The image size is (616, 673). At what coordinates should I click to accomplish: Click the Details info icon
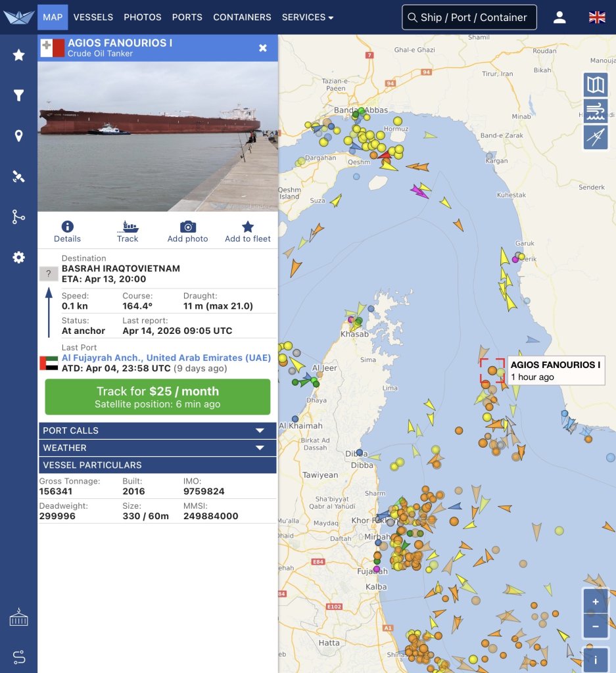67,227
